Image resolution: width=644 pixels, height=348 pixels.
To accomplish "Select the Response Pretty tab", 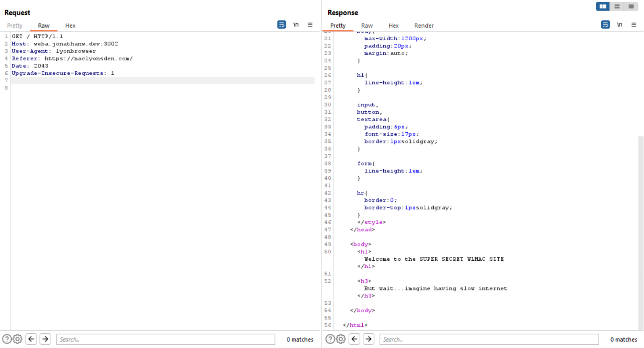I will [338, 26].
